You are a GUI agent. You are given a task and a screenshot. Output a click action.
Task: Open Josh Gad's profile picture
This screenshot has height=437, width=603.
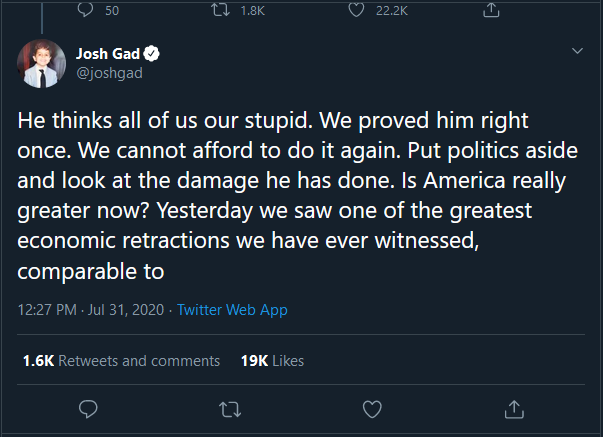[40, 65]
